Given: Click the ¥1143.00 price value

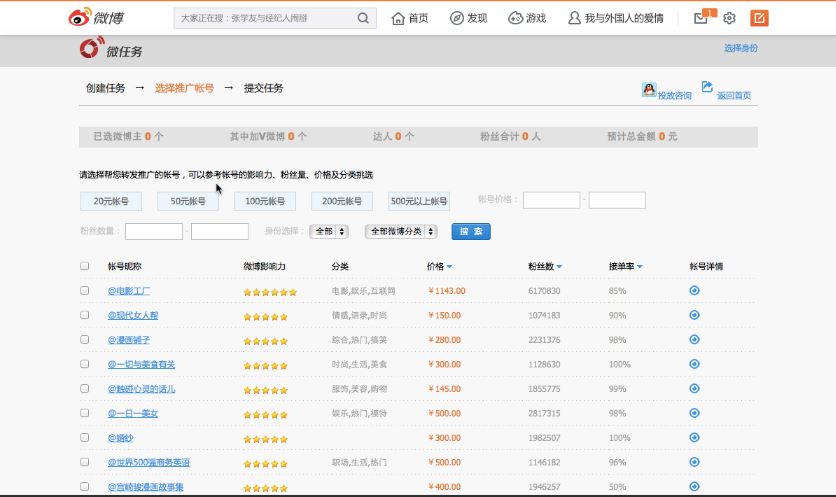Looking at the screenshot, I should [x=447, y=291].
